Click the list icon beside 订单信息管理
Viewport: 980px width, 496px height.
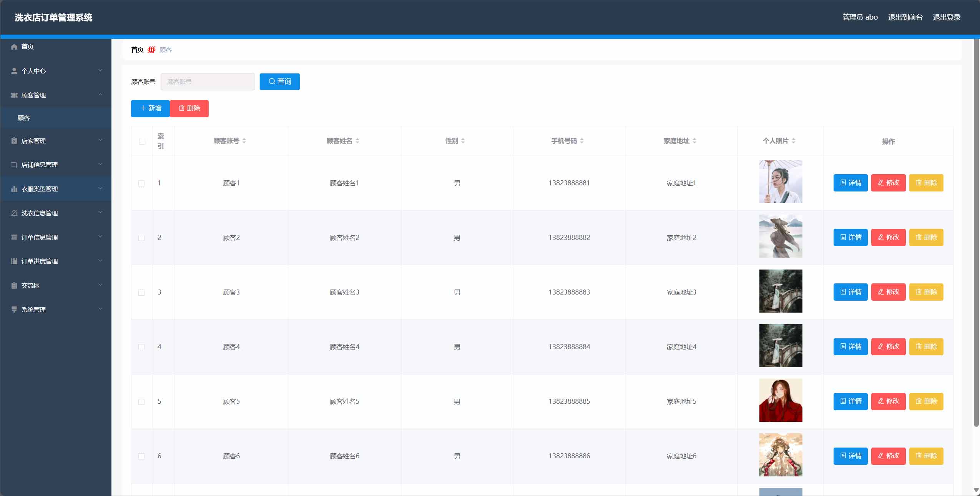[14, 237]
